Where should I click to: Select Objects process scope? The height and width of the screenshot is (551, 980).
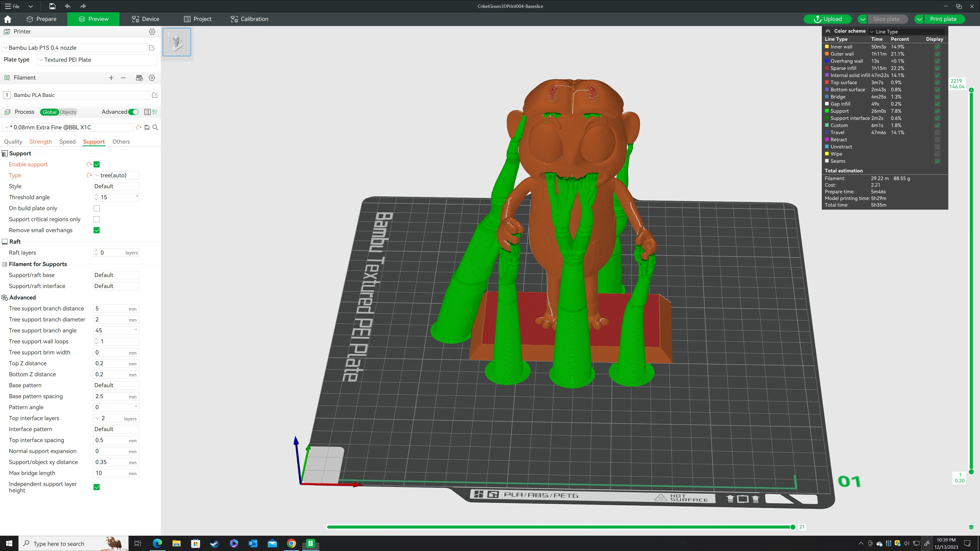click(x=68, y=112)
